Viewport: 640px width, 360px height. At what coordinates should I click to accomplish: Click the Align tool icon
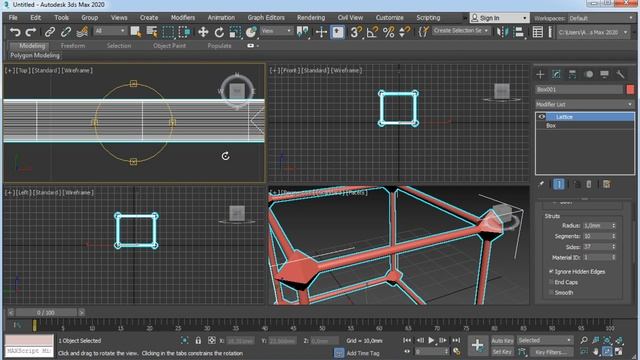[x=518, y=32]
